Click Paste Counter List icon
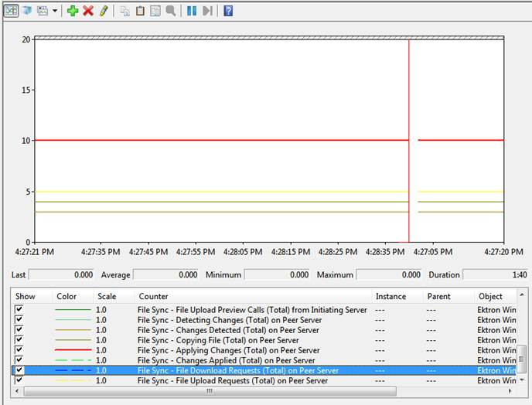Screen dimensions: 532x405 (140, 11)
